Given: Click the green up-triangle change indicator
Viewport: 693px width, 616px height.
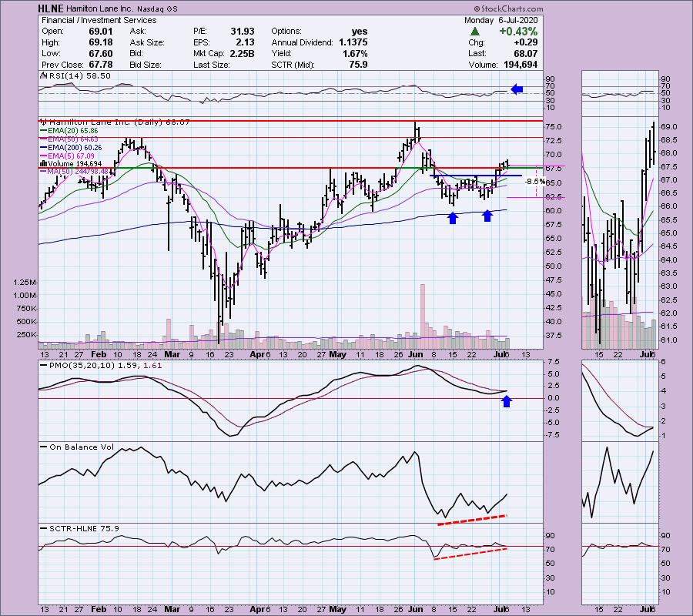Looking at the screenshot, I should point(475,32).
